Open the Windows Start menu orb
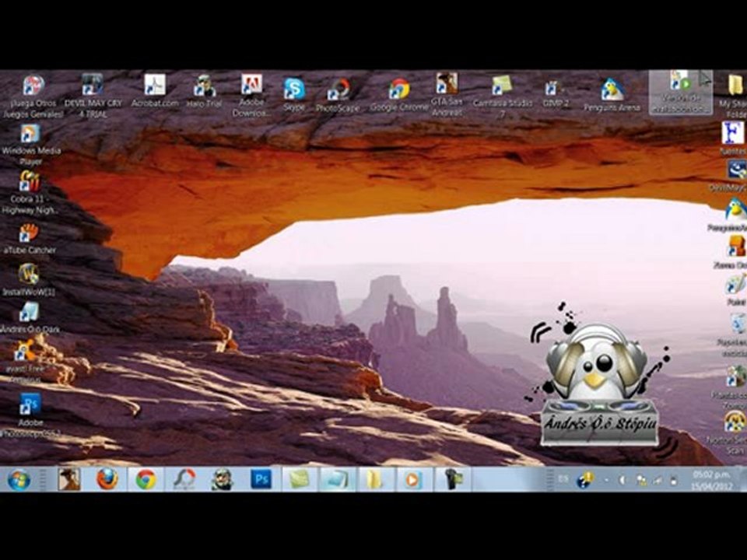Image resolution: width=747 pixels, height=560 pixels. (19, 480)
